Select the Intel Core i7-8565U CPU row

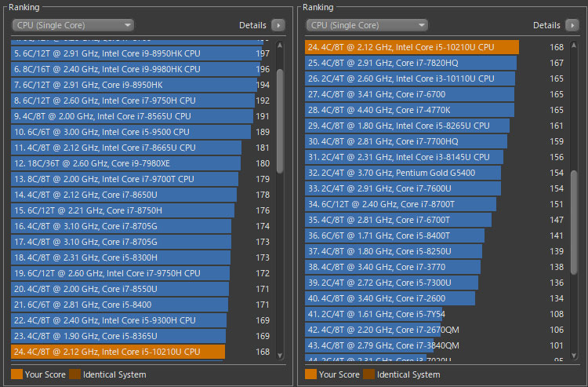coord(131,116)
